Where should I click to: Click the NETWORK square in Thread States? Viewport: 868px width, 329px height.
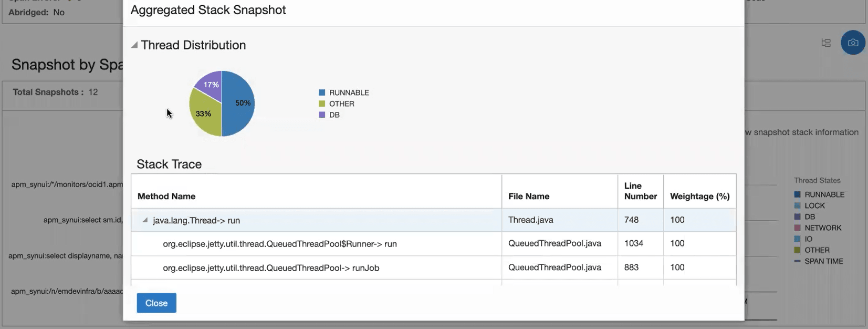click(x=798, y=228)
